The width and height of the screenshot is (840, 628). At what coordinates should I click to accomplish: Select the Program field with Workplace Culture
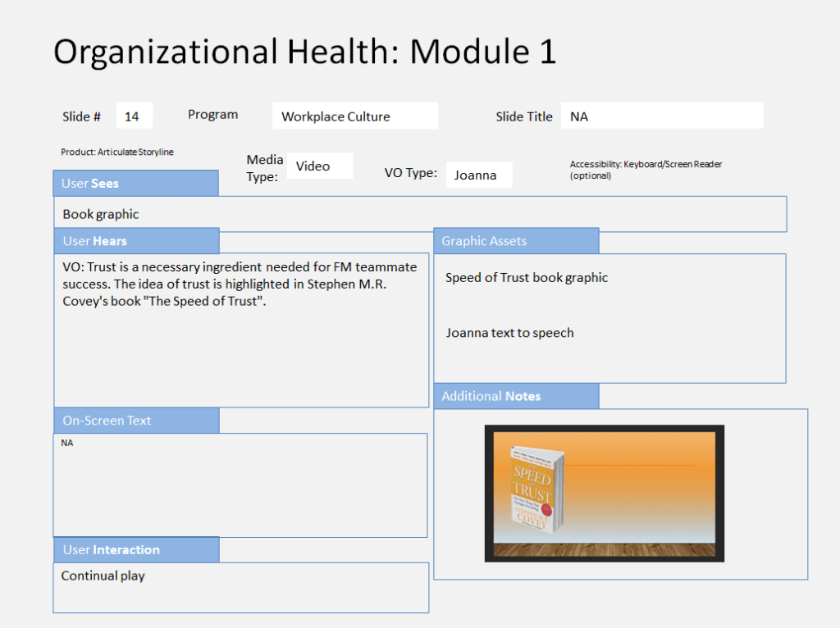click(x=354, y=116)
